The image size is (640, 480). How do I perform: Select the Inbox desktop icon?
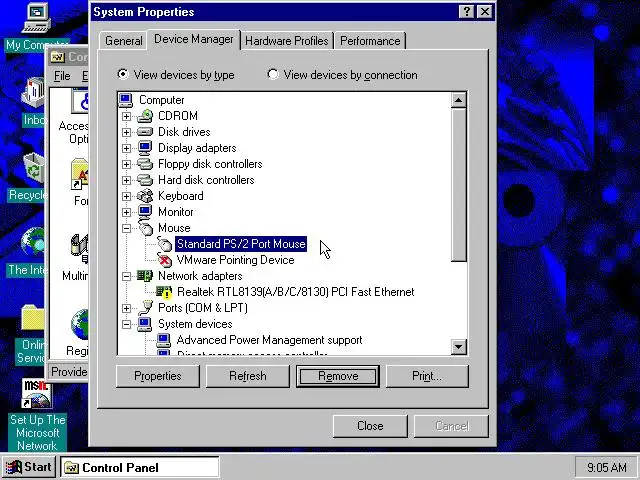click(33, 93)
